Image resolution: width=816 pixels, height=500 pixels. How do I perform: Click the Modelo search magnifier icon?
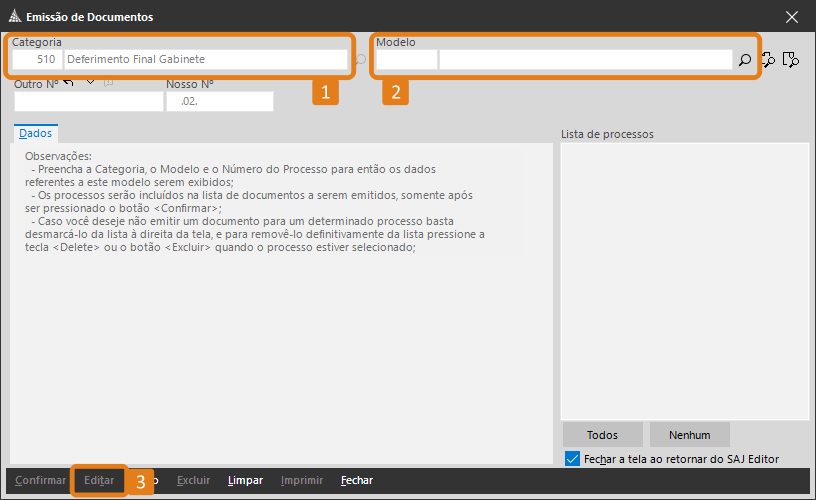(x=745, y=60)
